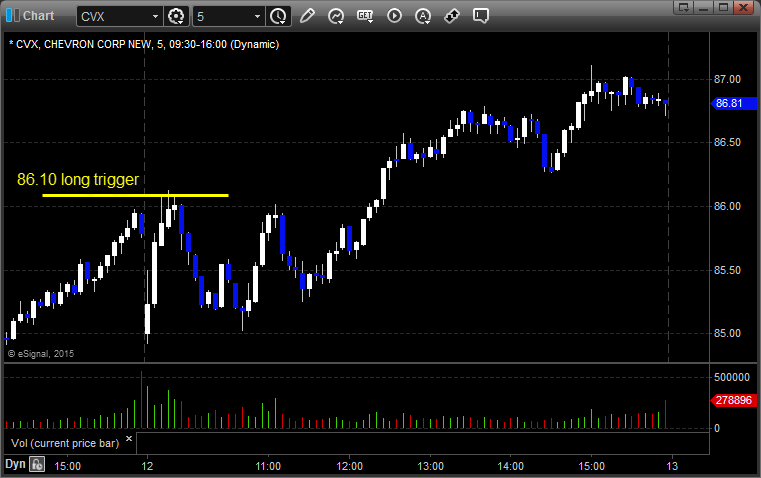The image size is (761, 478).
Task: Click the 86.00 price axis label
Action: (x=728, y=206)
